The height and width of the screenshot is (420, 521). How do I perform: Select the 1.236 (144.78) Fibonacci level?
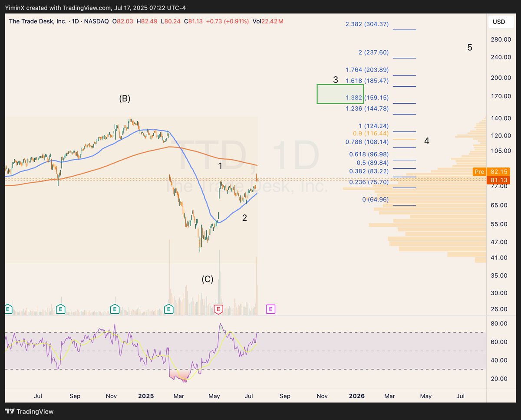[367, 108]
